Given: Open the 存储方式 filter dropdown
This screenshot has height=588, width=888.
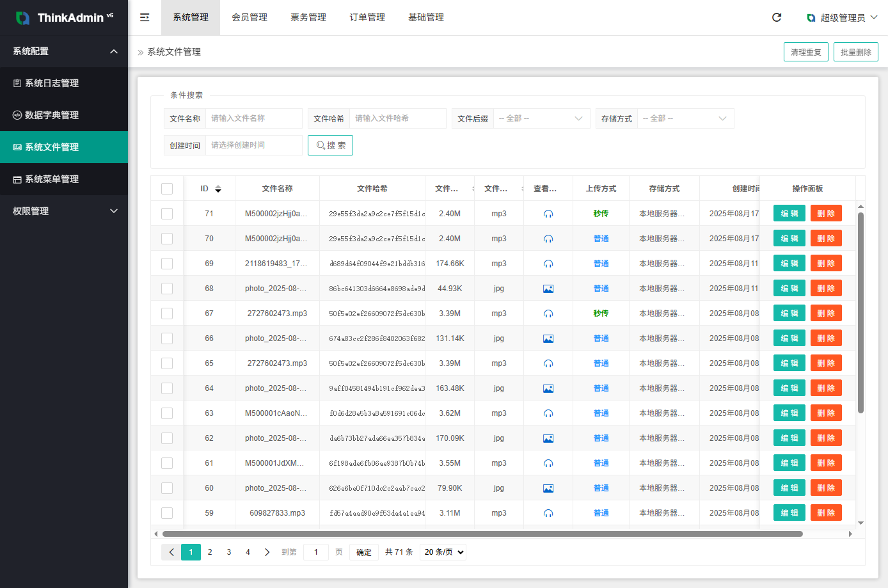Looking at the screenshot, I should (685, 118).
